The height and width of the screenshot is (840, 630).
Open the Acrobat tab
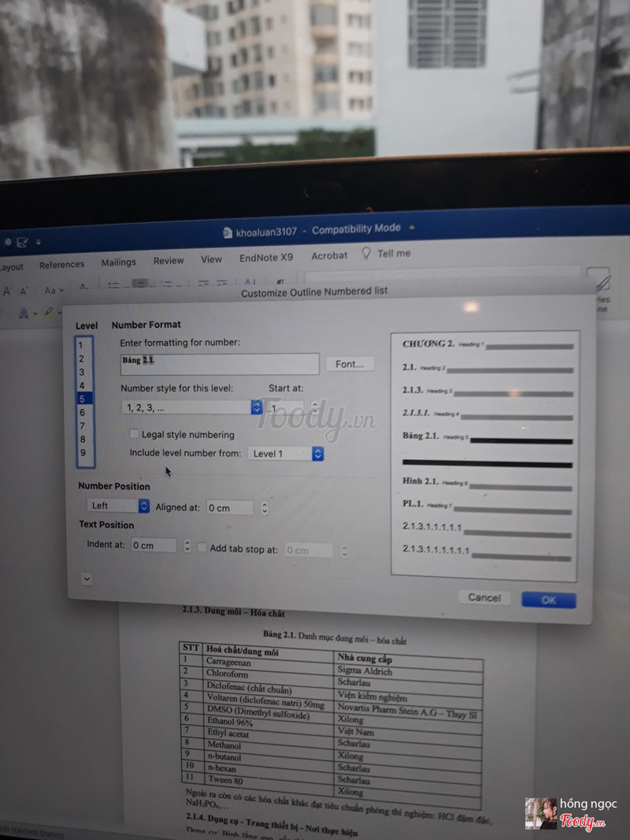(x=329, y=255)
